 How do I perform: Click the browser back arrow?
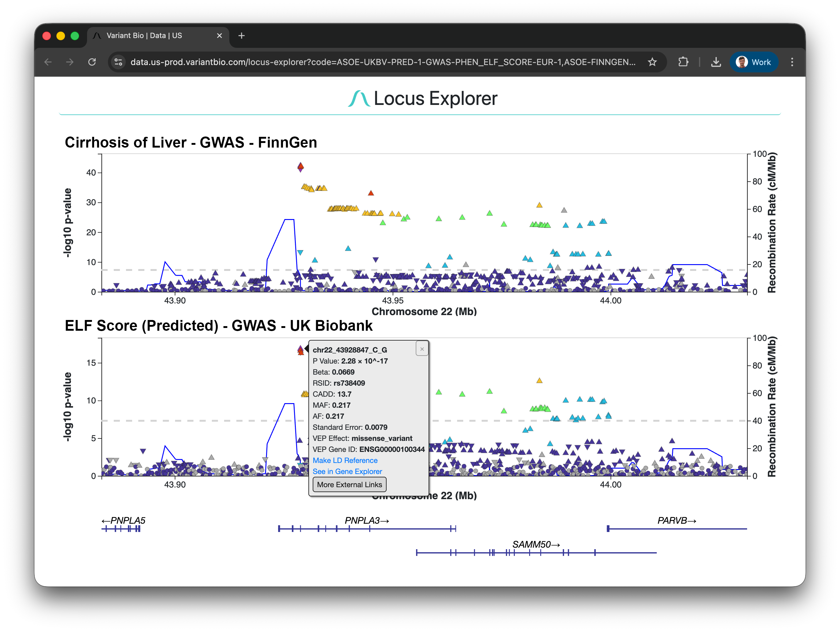coord(47,62)
